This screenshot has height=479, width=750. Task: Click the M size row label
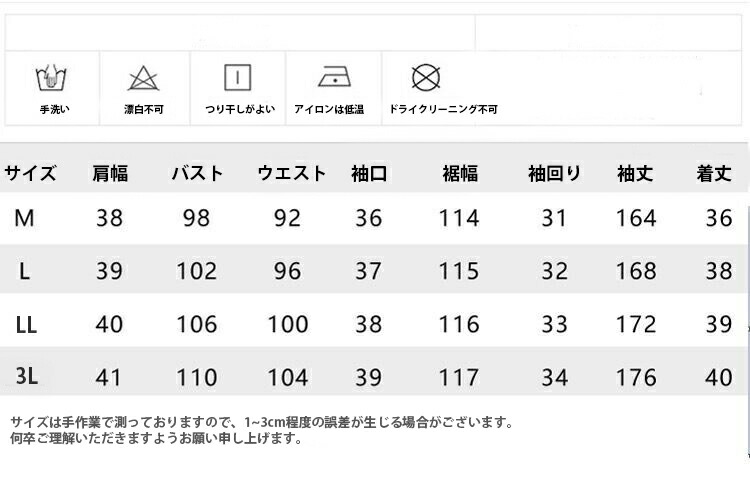tap(25, 218)
